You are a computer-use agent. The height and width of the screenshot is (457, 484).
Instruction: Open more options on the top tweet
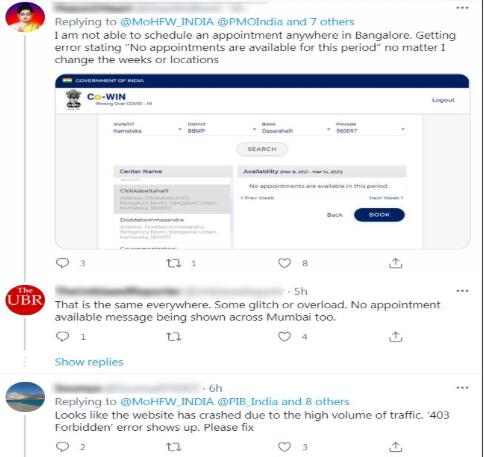click(462, 8)
